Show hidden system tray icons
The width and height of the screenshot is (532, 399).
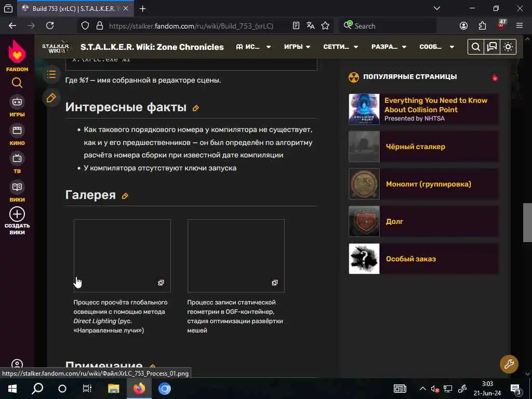423,389
